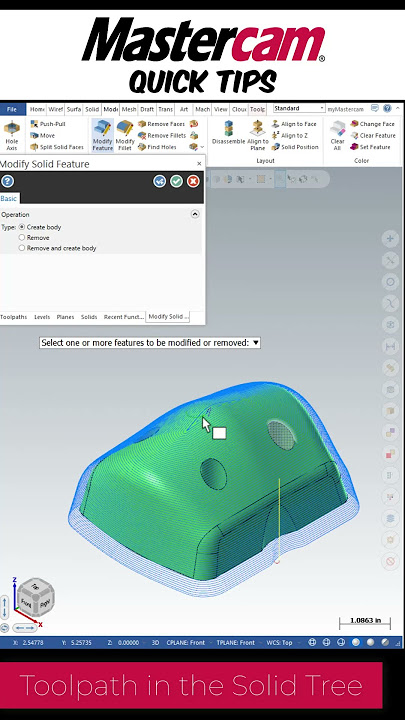Collapse the Operation section
This screenshot has height=720, width=405.
pos(195,214)
